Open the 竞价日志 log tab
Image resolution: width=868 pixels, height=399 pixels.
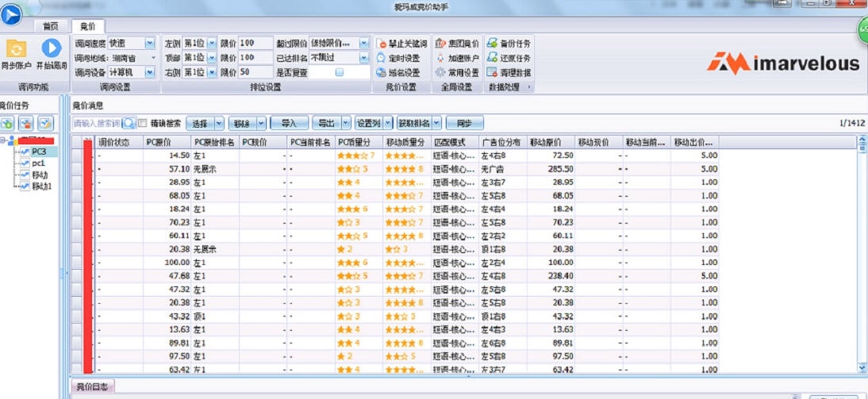(93, 386)
